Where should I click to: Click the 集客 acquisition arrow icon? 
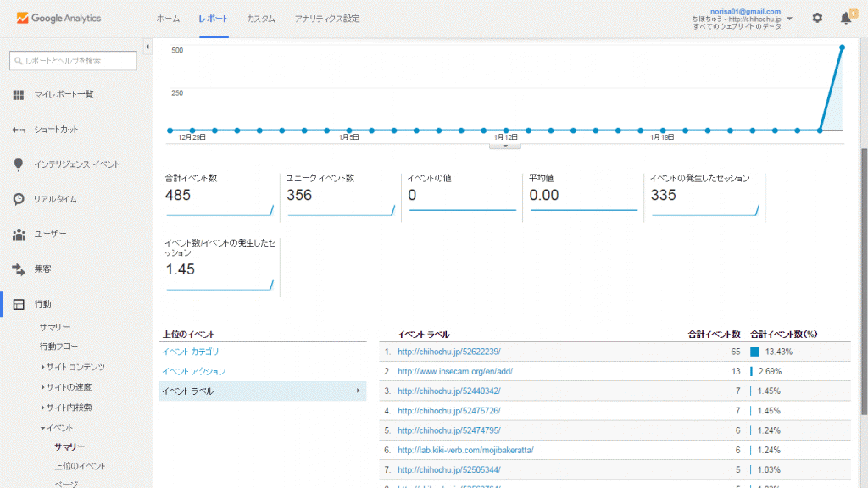18,269
